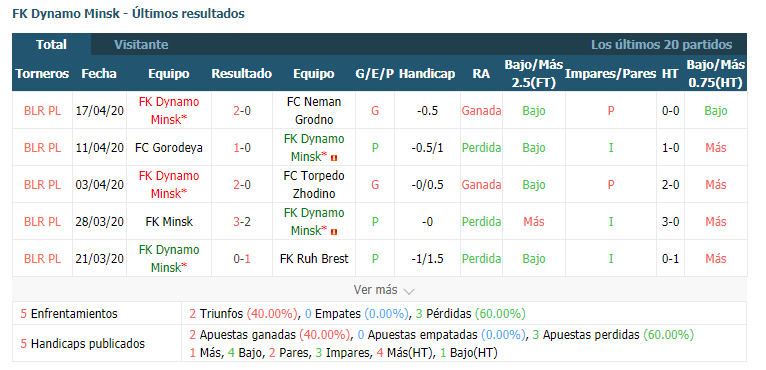Open Los últimos 20 partidos selector
The height and width of the screenshot is (370, 766).
tap(661, 45)
